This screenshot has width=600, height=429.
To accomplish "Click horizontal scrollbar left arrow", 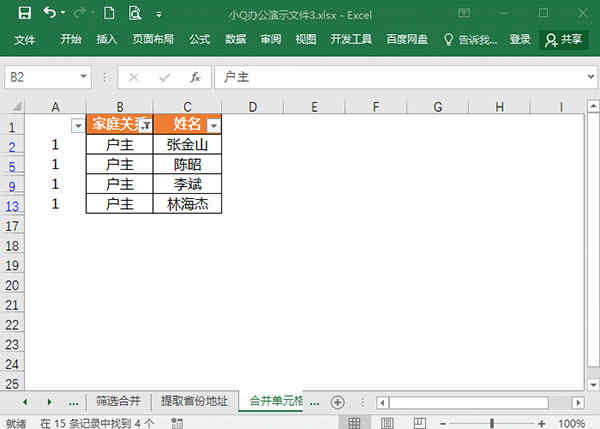I will tap(382, 403).
